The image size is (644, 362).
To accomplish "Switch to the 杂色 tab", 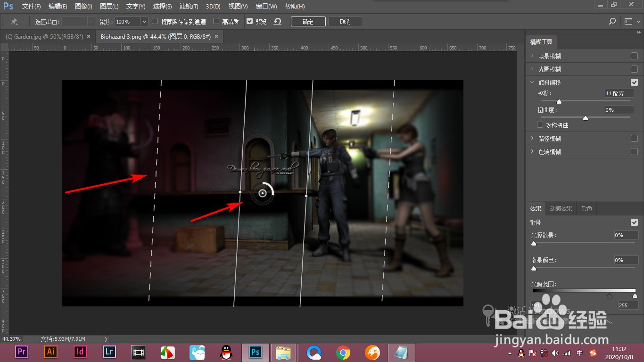I will point(586,208).
